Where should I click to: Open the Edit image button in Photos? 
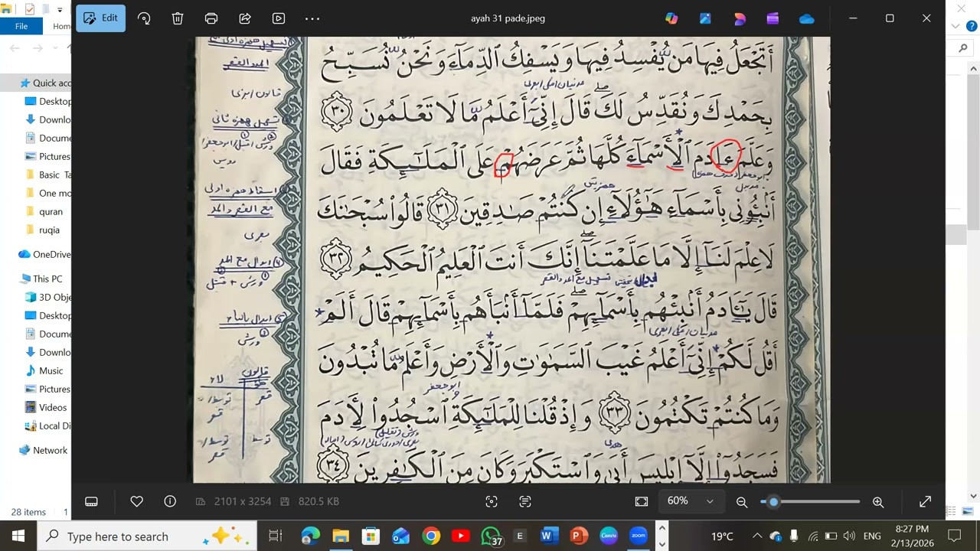click(x=100, y=18)
